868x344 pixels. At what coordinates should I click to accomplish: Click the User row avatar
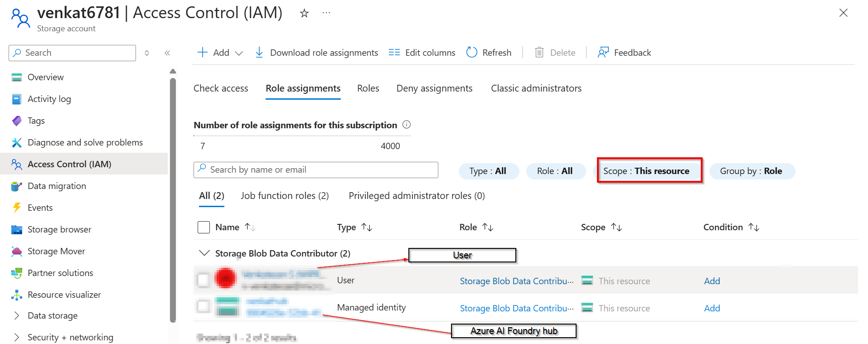(225, 278)
